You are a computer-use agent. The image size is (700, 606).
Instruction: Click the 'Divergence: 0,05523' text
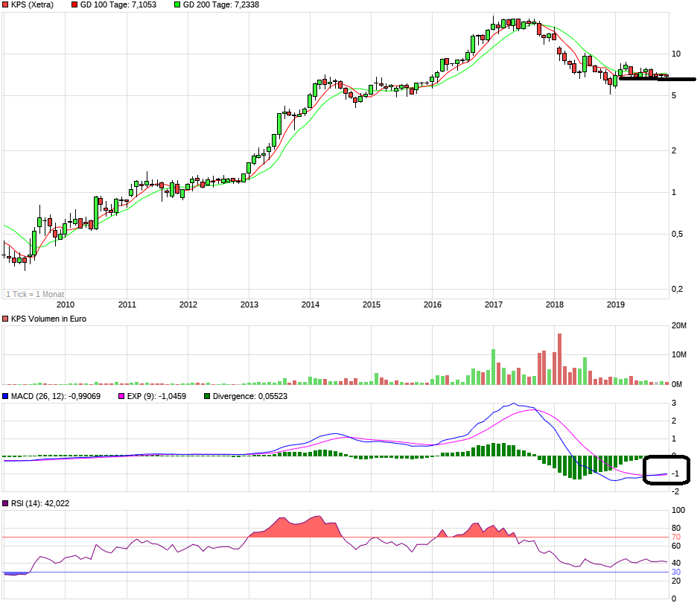pyautogui.click(x=250, y=396)
